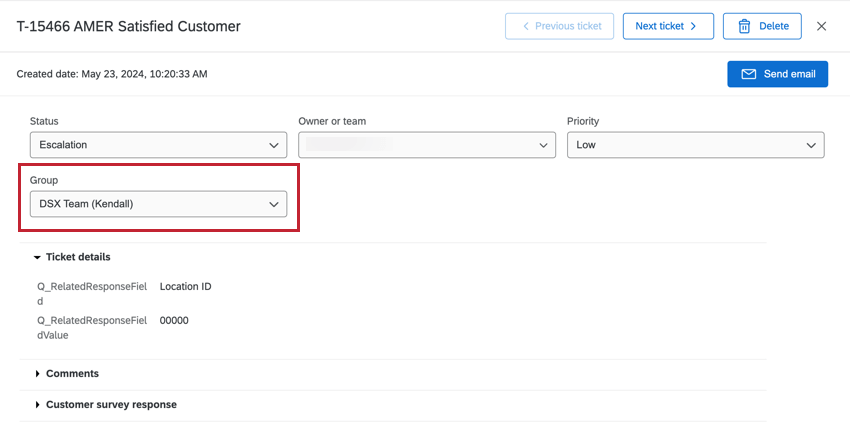Screen dimensions: 850x425
Task: Click the trash can icon on Delete
Action: (x=744, y=26)
